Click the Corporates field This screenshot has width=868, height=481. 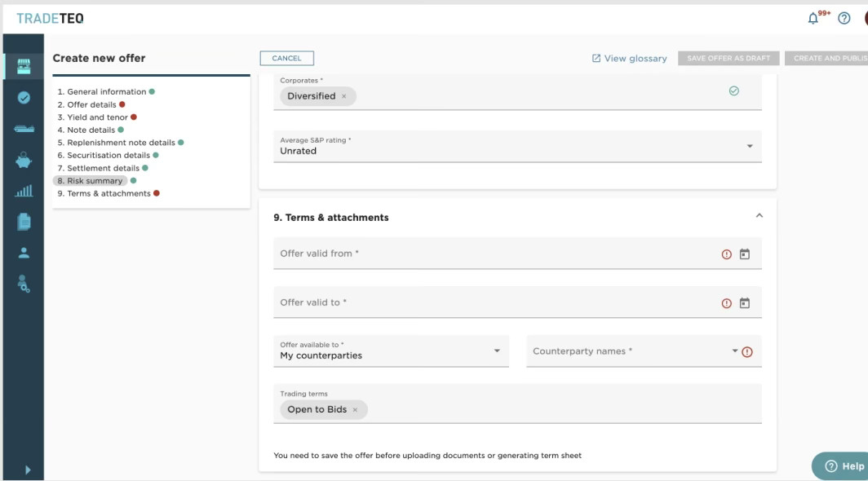(517, 92)
